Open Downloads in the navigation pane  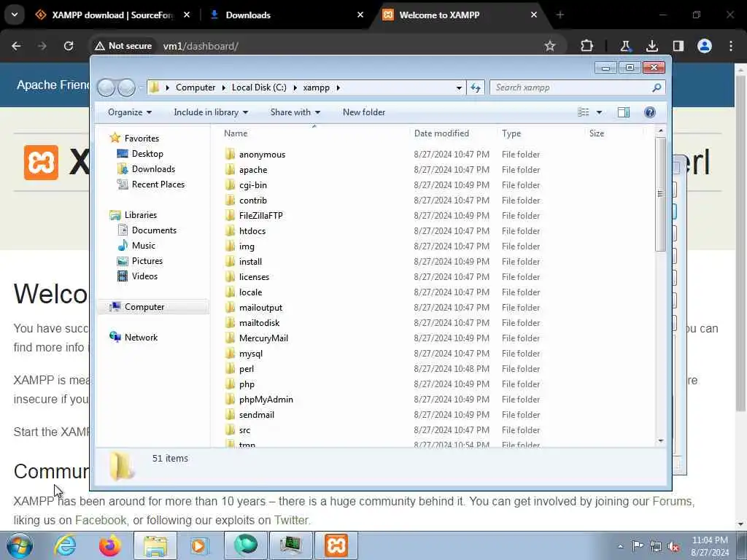point(153,169)
